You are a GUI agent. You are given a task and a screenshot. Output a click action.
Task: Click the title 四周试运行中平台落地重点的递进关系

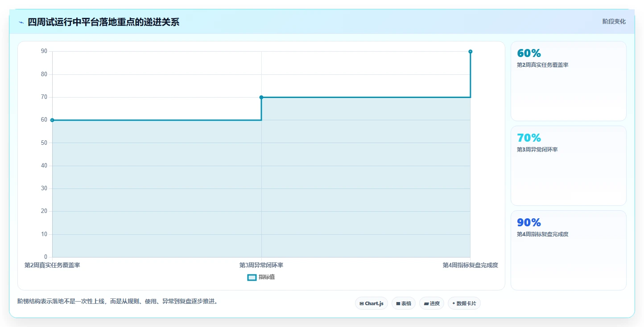pyautogui.click(x=103, y=22)
